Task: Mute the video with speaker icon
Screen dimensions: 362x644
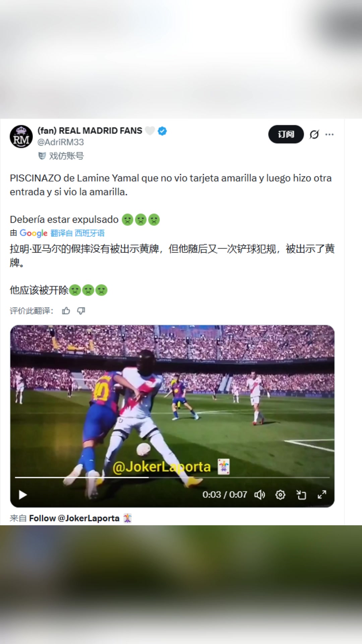Action: [260, 495]
